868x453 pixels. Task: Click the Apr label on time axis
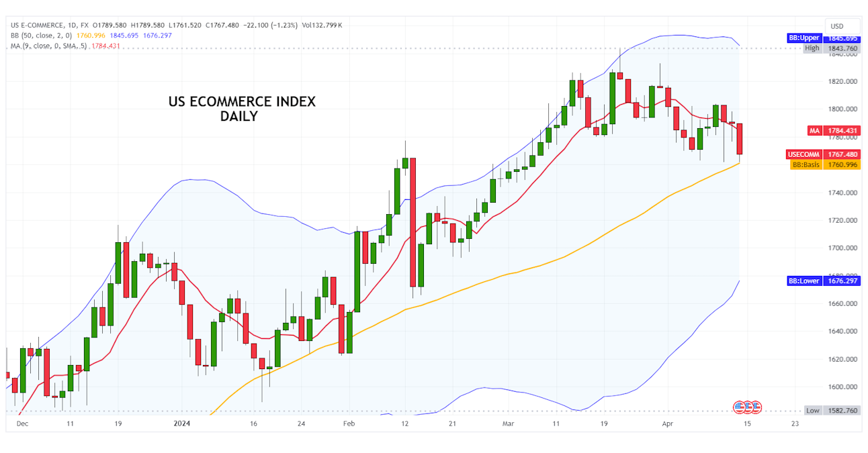click(667, 424)
